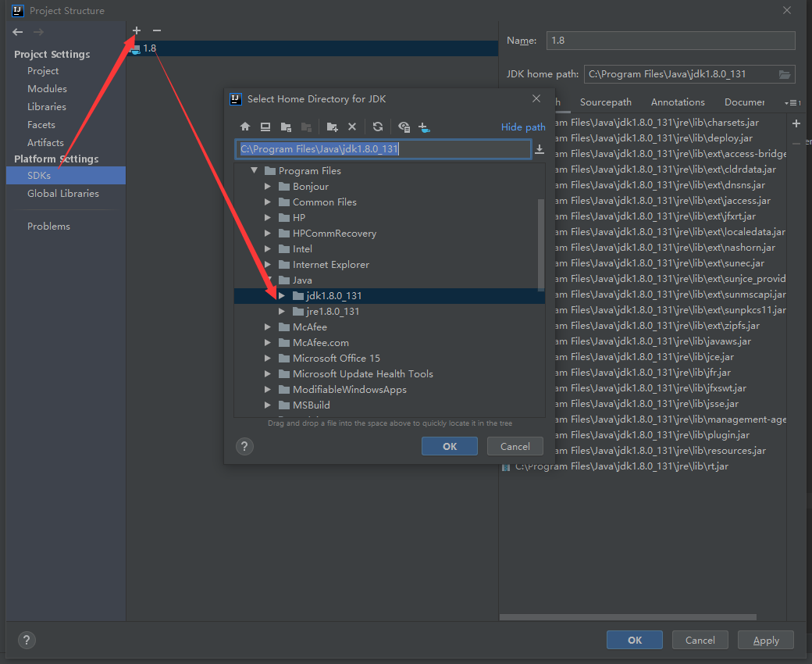Click OK in Select Home Directory dialog
This screenshot has height=664, width=812.
(x=450, y=446)
